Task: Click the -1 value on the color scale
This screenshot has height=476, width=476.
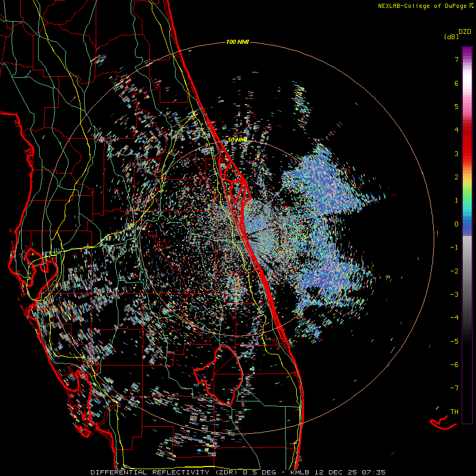Action: point(454,248)
